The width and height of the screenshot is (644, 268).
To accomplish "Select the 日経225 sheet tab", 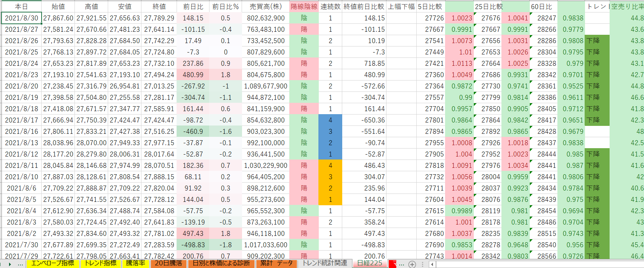I will (369, 263).
